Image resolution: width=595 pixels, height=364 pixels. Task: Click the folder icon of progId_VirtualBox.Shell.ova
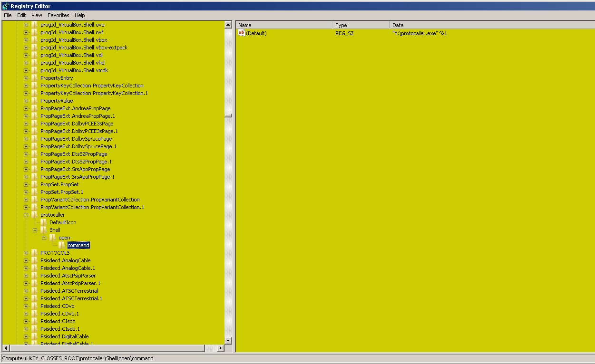pyautogui.click(x=34, y=25)
